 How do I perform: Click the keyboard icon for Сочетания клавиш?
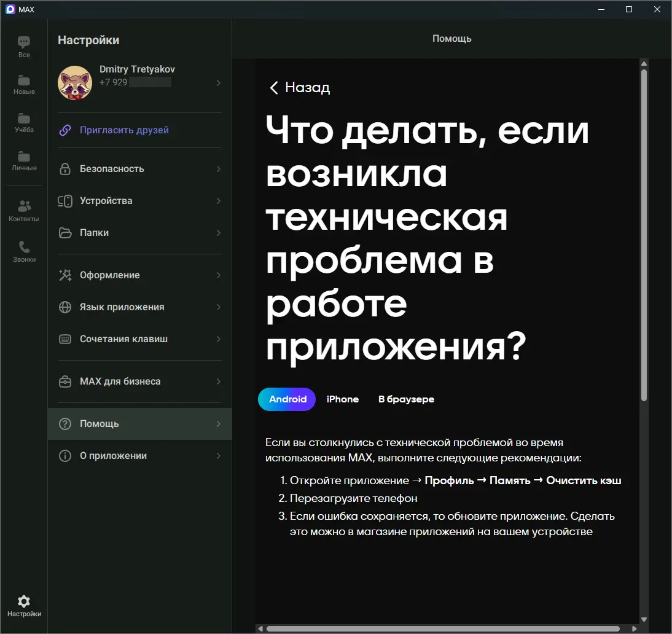tap(65, 339)
